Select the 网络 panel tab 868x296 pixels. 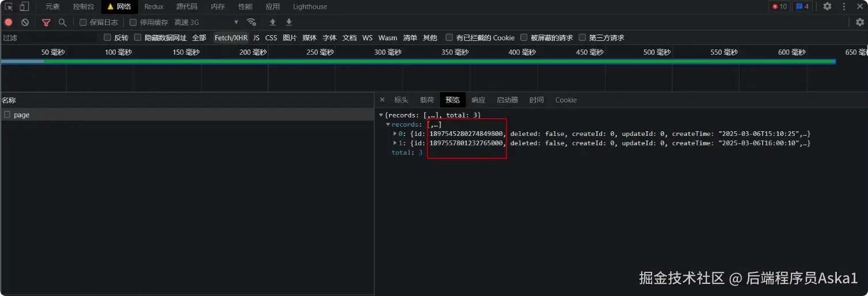119,6
